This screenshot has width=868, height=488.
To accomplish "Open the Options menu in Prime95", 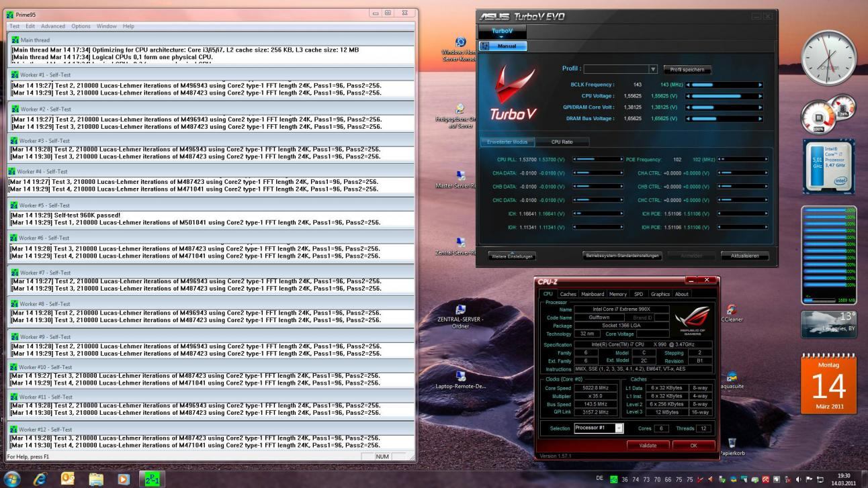I will click(x=81, y=26).
